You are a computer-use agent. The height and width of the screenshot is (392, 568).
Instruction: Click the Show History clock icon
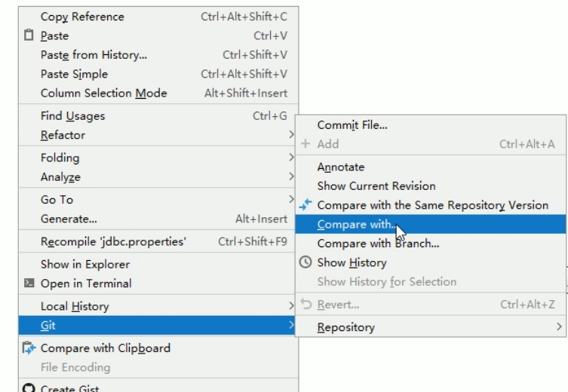click(x=305, y=262)
